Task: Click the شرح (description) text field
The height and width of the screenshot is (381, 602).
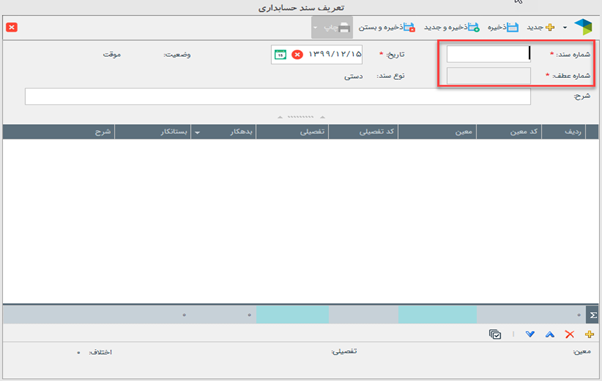Action: coord(278,96)
